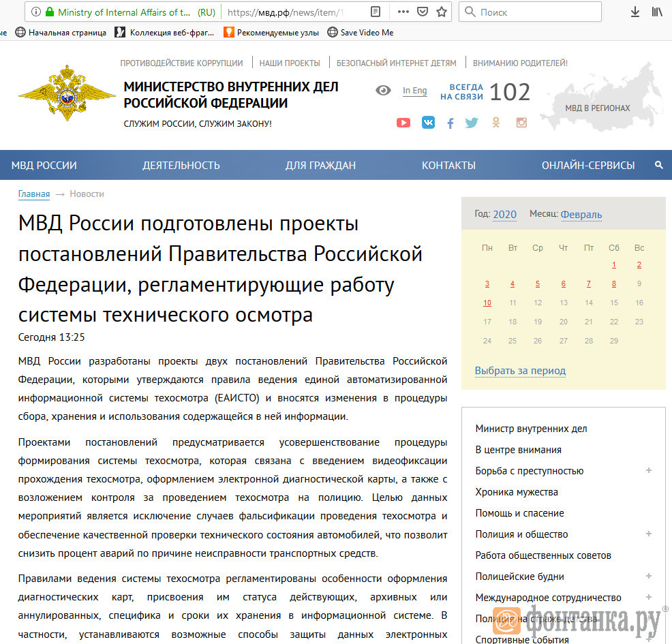Open the ДЕЯТЕЛЬНОСТЬ navigation menu
The height and width of the screenshot is (644, 672).
(x=181, y=165)
